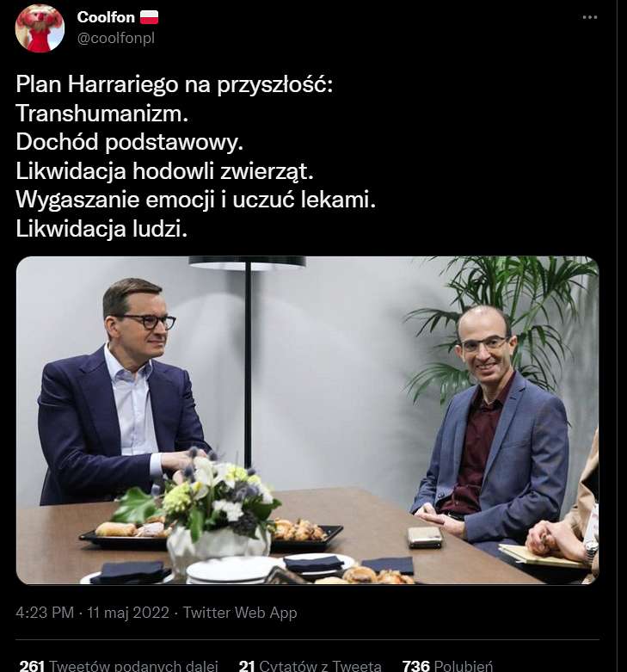Open the three-dot more options menu

click(590, 17)
